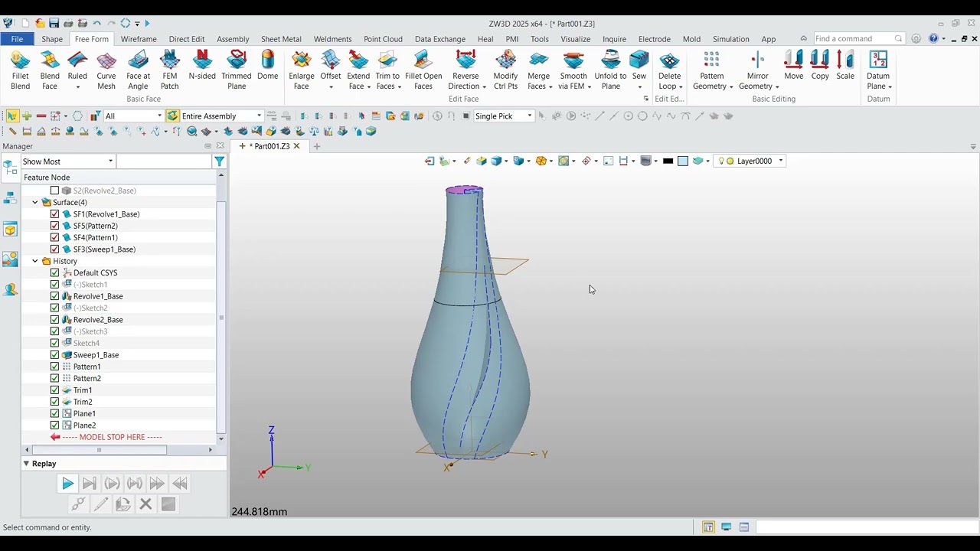Select the Trim2 feature in History

pos(83,402)
